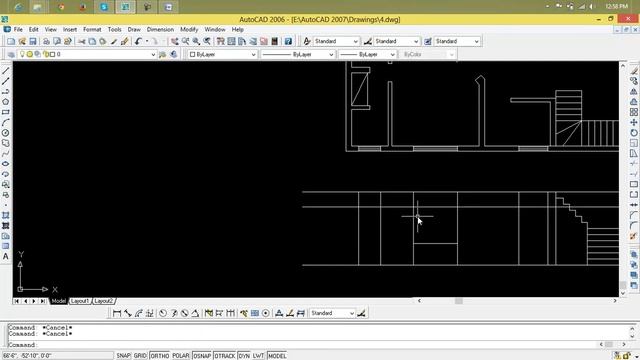Viewport: 640px width, 360px height.
Task: Select the Revision Cloud tool
Action: [x=6, y=143]
